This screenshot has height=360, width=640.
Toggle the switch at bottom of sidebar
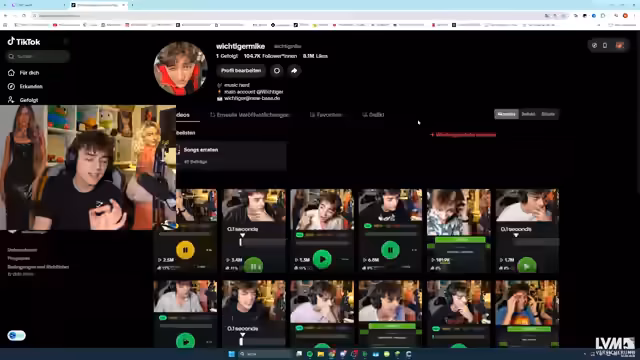16,336
